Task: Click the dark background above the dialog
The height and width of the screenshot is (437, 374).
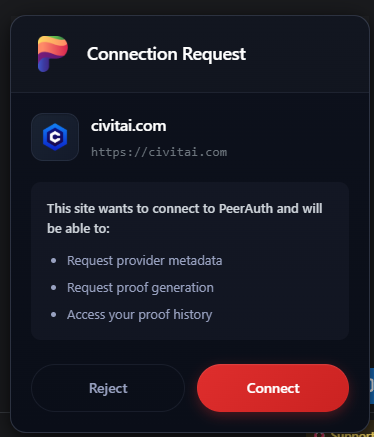Action: [x=187, y=7]
